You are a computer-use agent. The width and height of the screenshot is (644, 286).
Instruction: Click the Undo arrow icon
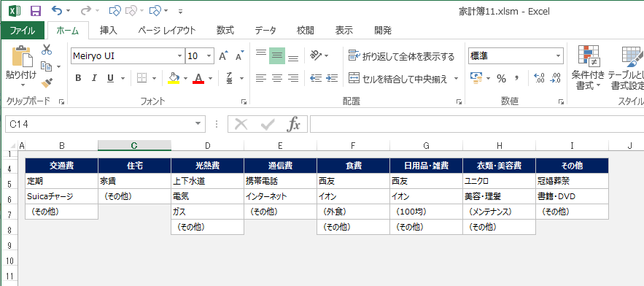(57, 11)
